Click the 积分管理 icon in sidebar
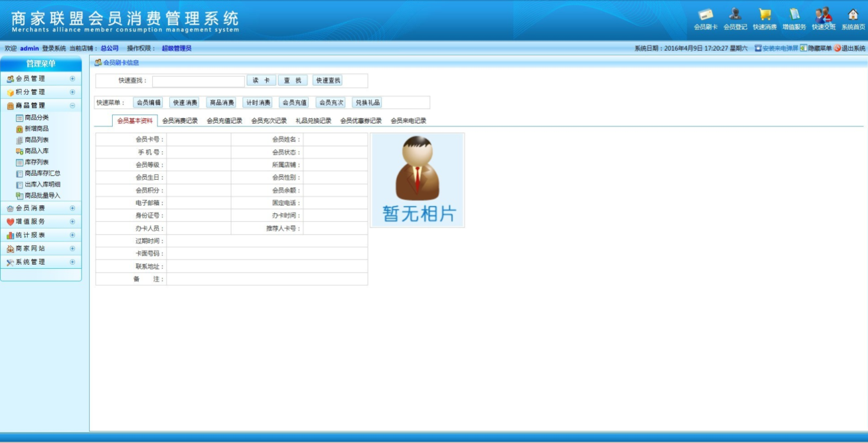This screenshot has height=443, width=868. point(10,92)
